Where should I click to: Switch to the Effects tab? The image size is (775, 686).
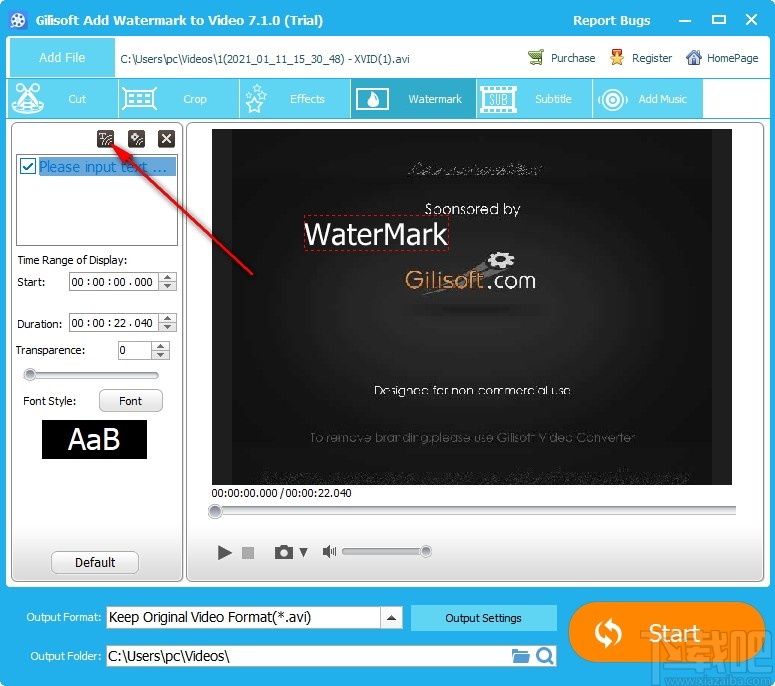(295, 98)
